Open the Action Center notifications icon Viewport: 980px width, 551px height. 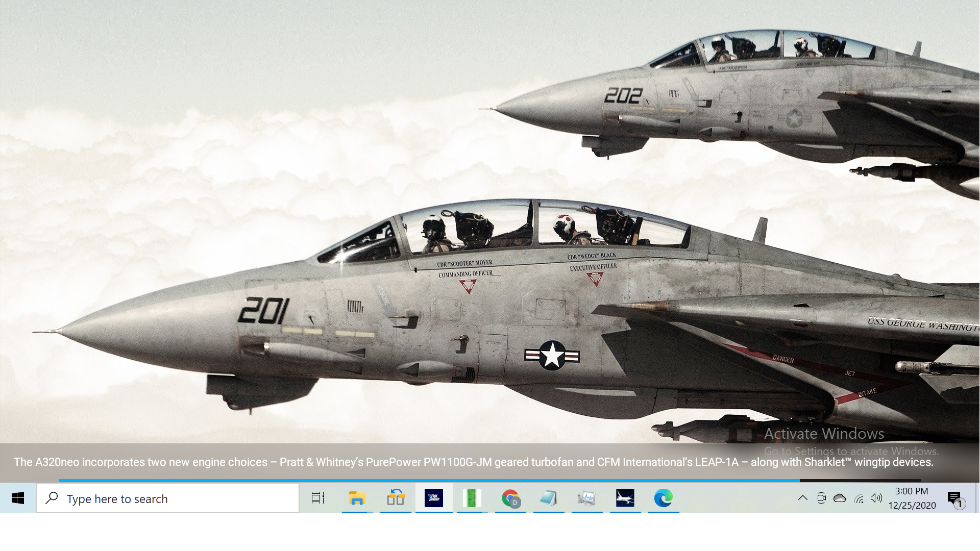[x=955, y=498]
